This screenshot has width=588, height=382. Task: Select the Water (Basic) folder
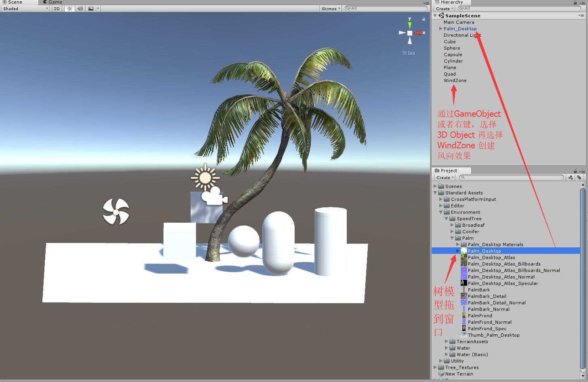pos(469,355)
